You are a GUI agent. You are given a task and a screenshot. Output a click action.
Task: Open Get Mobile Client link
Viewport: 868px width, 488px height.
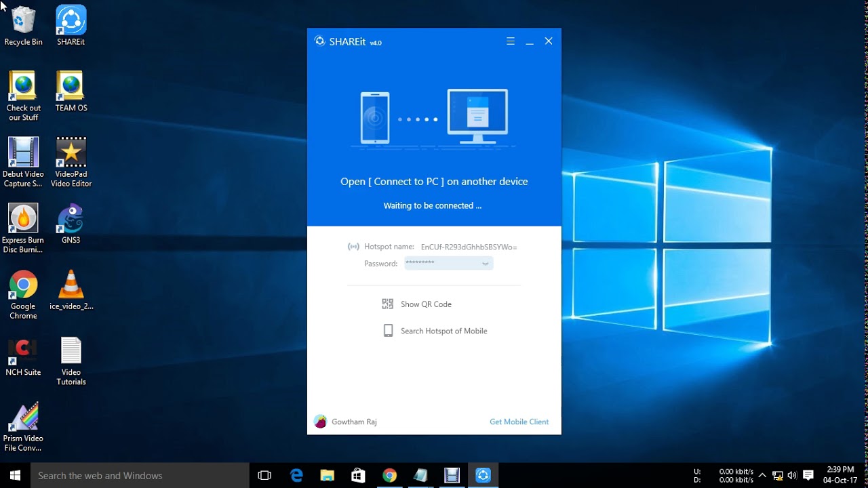(x=519, y=422)
